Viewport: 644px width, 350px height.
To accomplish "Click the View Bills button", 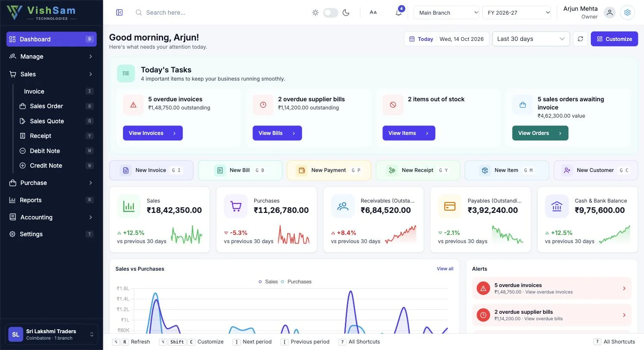I will 277,133.
